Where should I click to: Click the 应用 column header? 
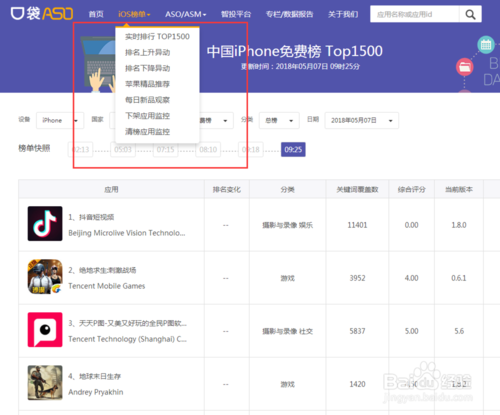click(x=111, y=189)
